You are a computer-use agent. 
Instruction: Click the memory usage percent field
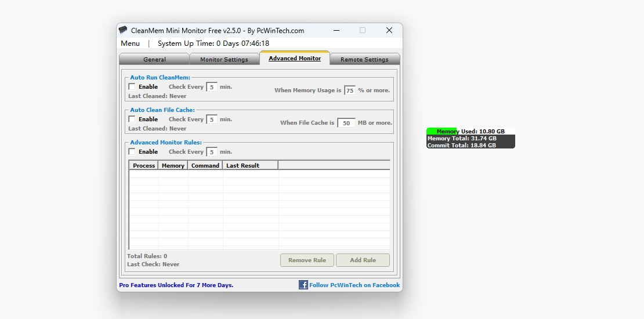pos(350,90)
